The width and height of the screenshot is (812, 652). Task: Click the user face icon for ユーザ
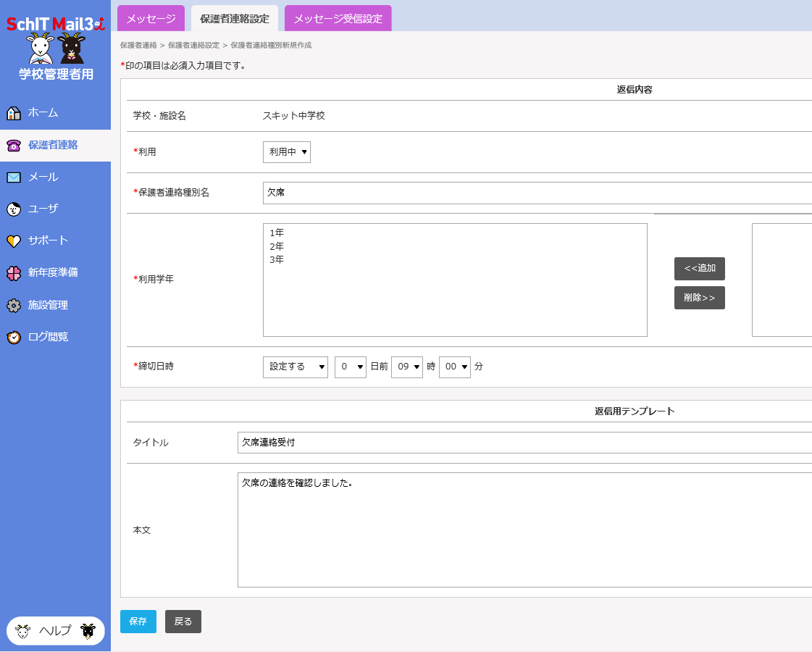[x=13, y=209]
